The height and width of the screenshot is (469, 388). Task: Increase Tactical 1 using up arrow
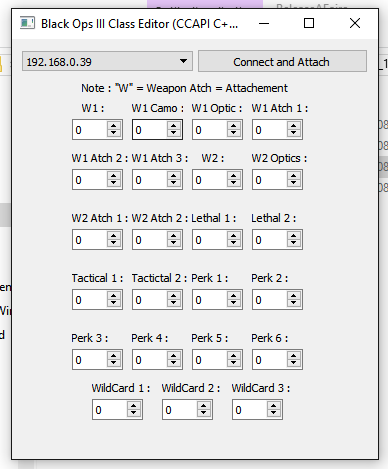coord(114,296)
